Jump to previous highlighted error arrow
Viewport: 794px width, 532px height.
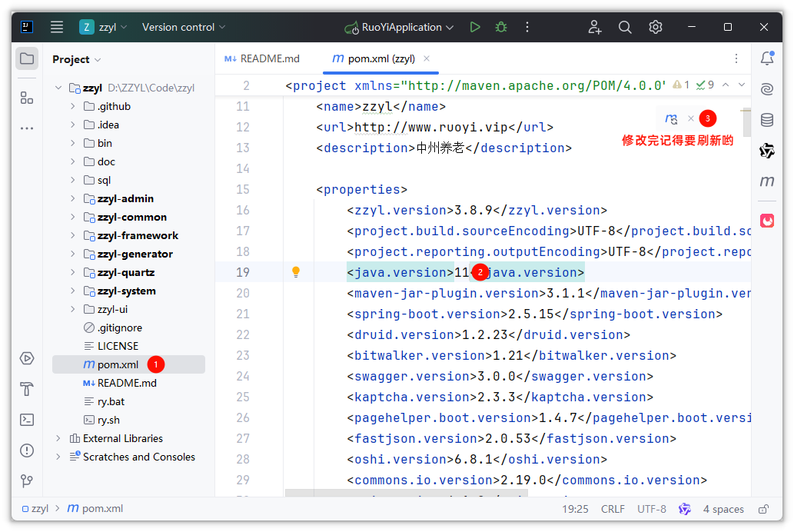(x=726, y=85)
